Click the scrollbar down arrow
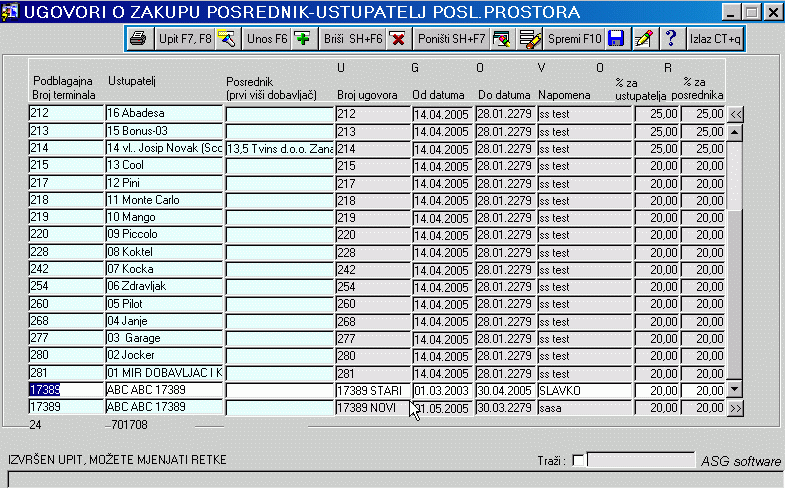Screen dimensions: 785x488 [x=734, y=389]
